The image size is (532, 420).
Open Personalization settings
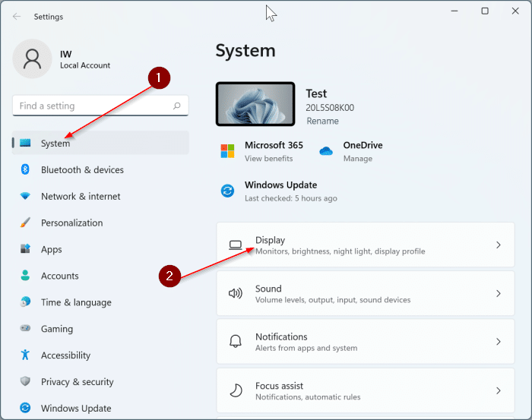click(x=100, y=223)
